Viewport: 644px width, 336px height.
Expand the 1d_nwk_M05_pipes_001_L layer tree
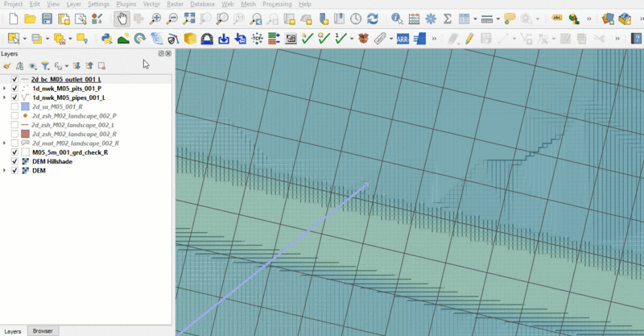tap(5, 97)
